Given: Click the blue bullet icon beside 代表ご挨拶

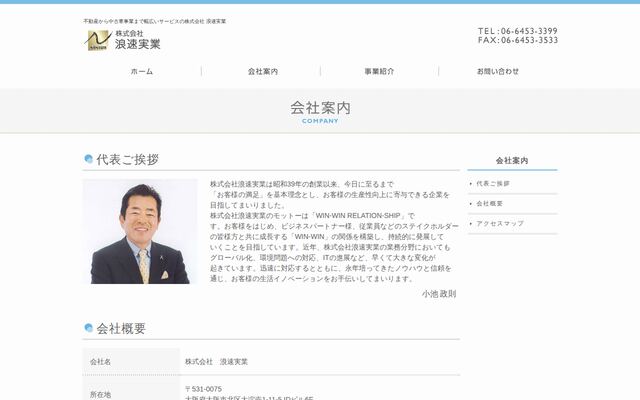Looking at the screenshot, I should (x=89, y=159).
